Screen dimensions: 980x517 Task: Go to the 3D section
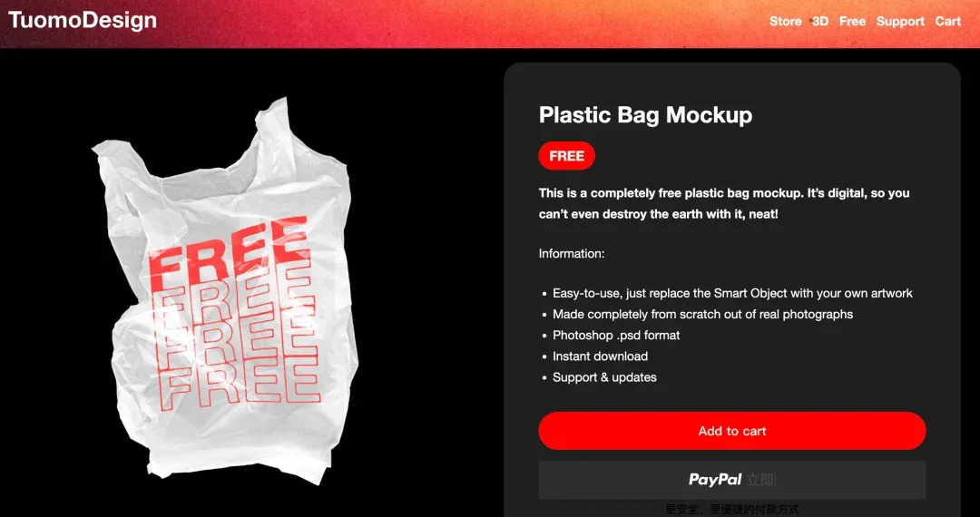(820, 21)
